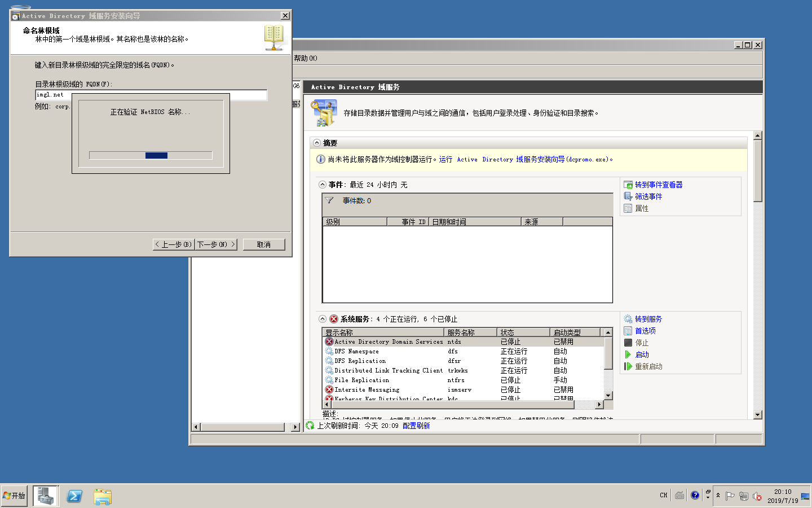Open the 首选项 preferences option
The image size is (812, 508).
click(645, 331)
